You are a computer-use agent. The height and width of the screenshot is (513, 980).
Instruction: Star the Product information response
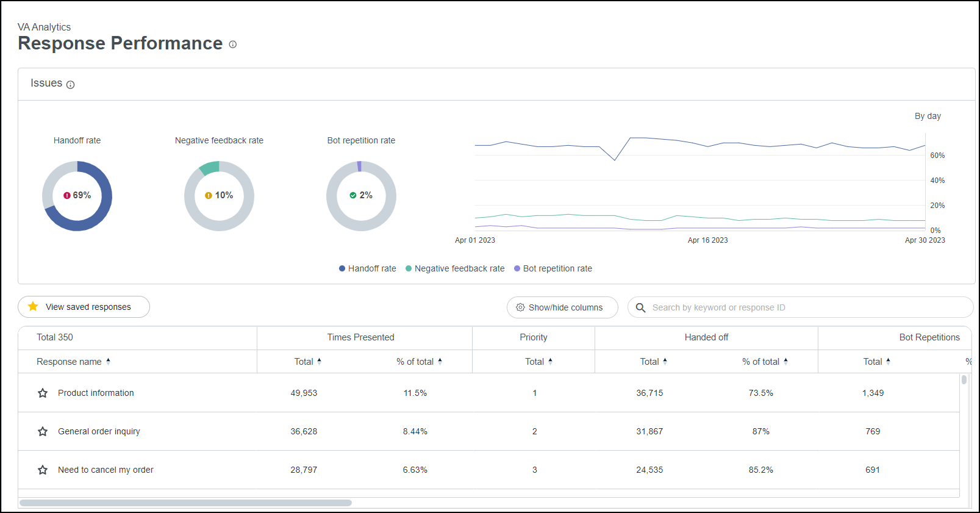(43, 393)
